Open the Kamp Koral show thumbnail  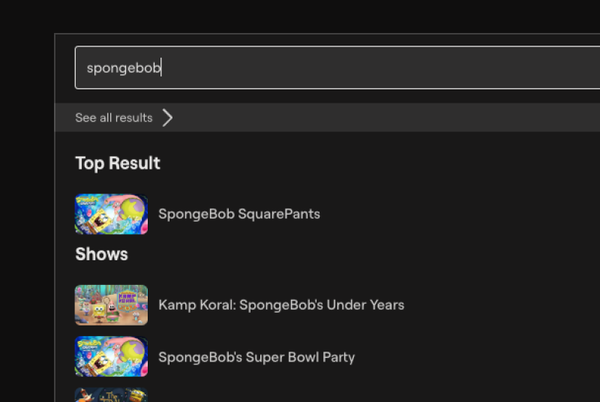[111, 305]
